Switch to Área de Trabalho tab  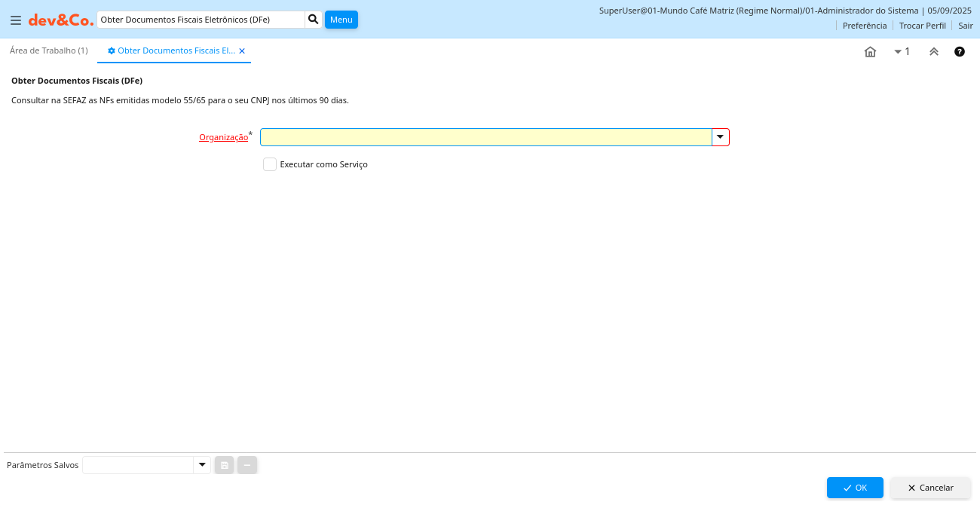[49, 50]
